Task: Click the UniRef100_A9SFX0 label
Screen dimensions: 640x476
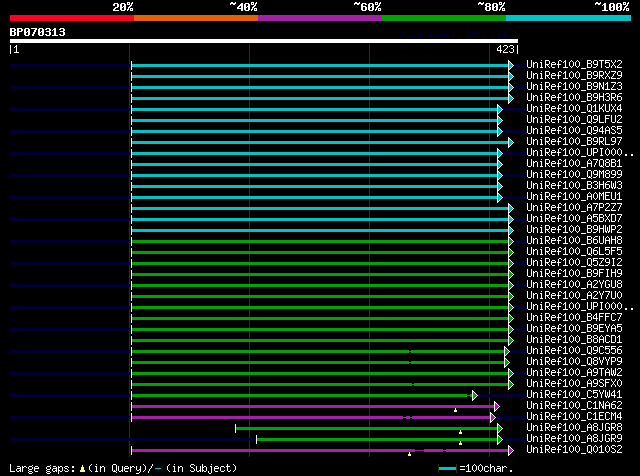Action: [x=574, y=384]
